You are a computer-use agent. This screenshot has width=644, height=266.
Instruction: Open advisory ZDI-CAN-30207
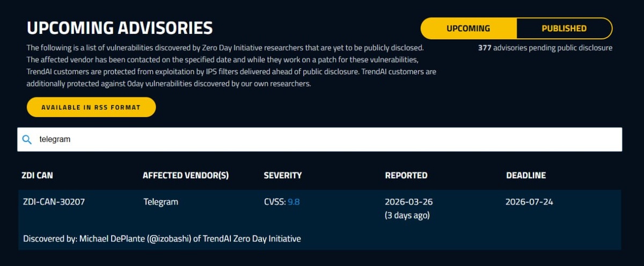(x=54, y=202)
